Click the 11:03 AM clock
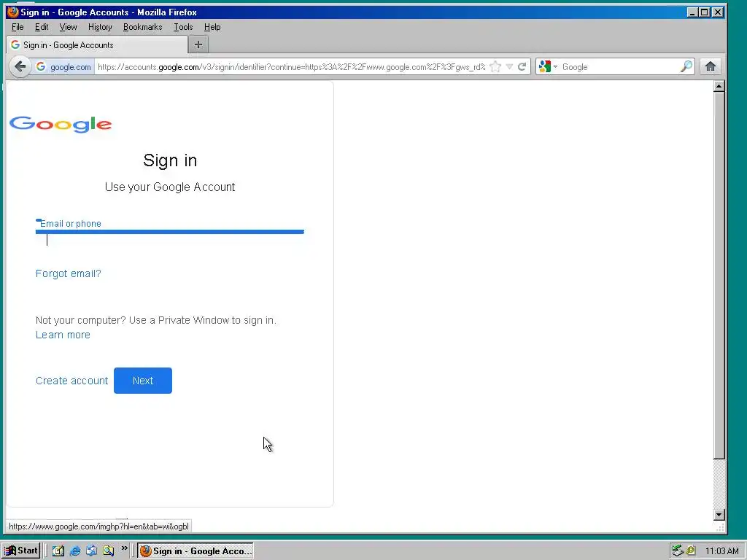 721,551
